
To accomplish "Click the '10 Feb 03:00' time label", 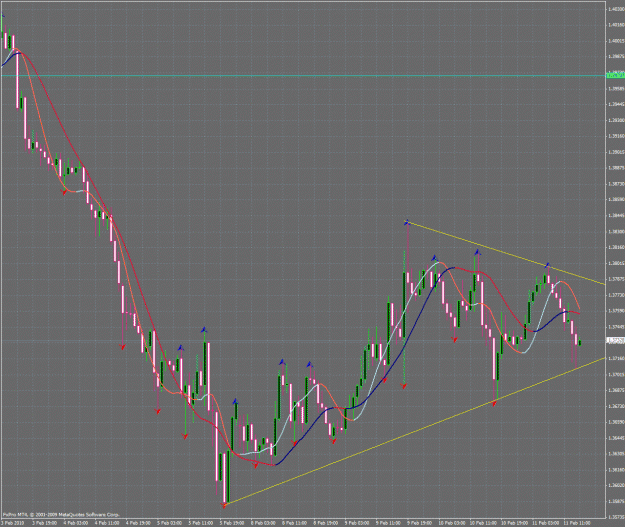I will point(452,523).
